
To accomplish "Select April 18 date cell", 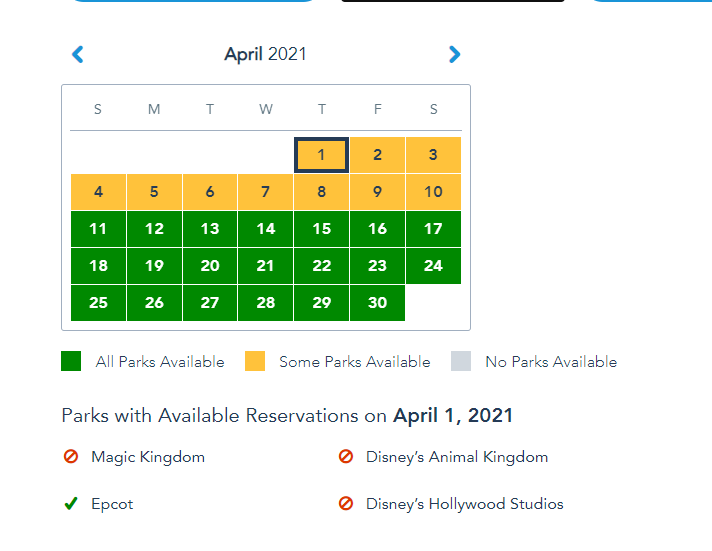I will [98, 266].
